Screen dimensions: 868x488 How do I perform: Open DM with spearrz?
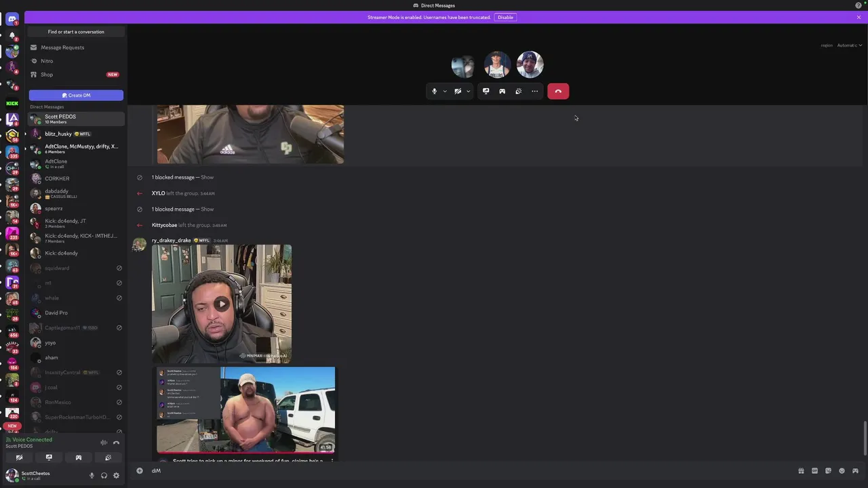76,208
